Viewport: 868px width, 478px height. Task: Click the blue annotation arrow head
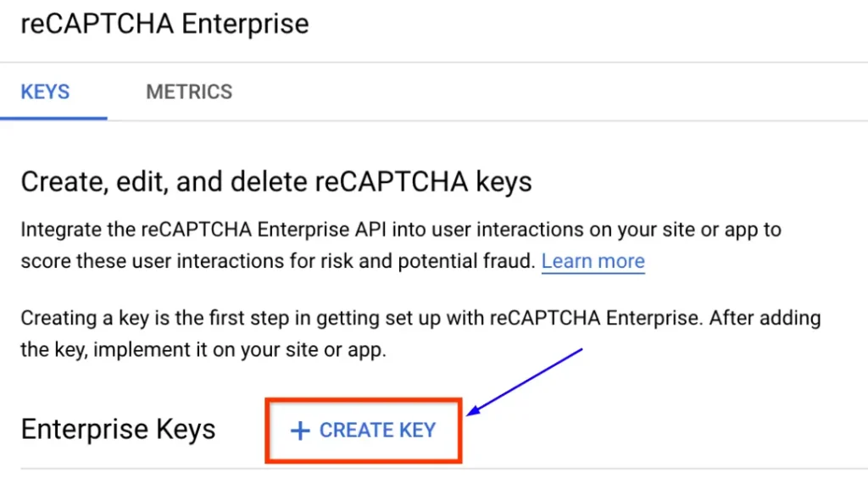click(473, 410)
